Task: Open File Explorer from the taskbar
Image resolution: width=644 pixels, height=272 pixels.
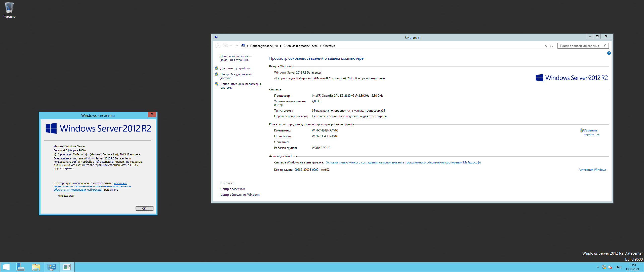Action: [36, 267]
